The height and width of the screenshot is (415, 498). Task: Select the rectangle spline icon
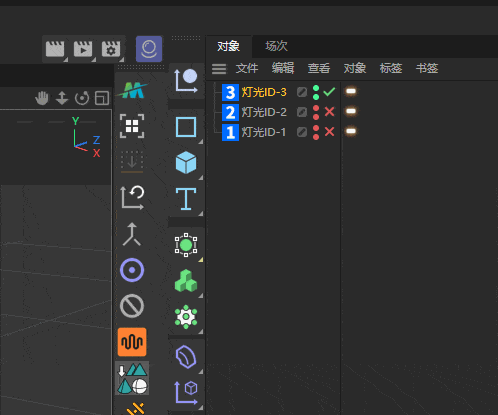click(x=186, y=127)
